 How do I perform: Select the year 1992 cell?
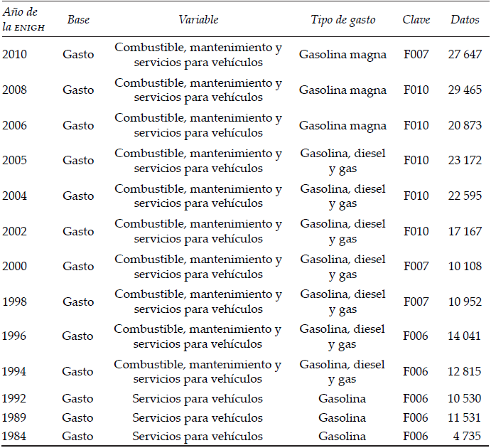(15, 399)
